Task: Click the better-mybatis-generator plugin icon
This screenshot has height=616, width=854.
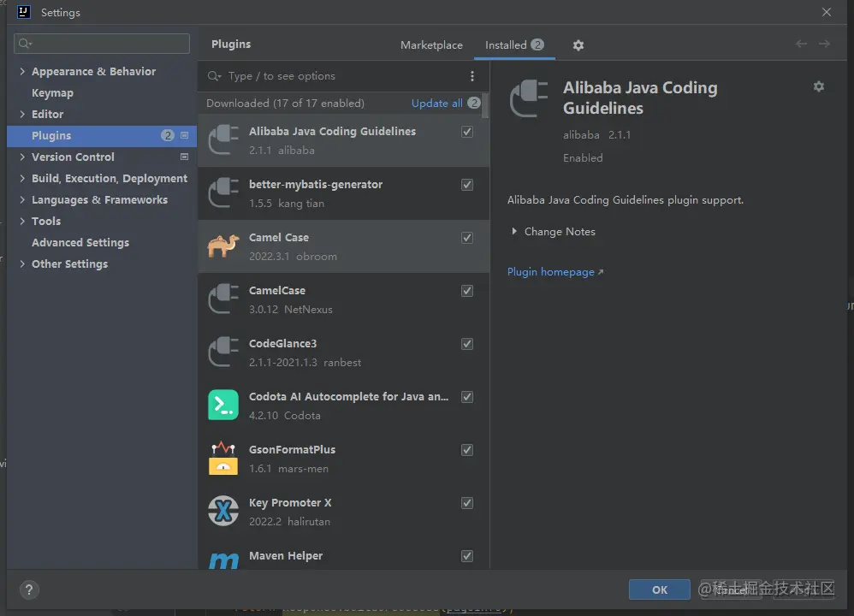Action: tap(223, 192)
